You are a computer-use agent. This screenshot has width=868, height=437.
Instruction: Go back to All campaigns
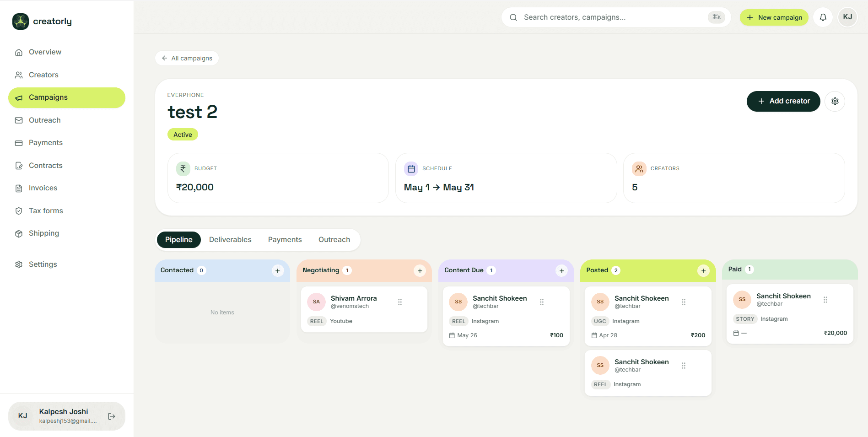click(187, 58)
